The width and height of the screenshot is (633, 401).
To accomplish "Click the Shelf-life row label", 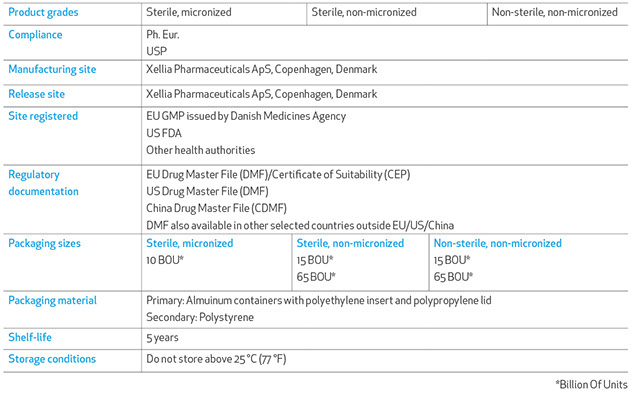I will pos(33,337).
